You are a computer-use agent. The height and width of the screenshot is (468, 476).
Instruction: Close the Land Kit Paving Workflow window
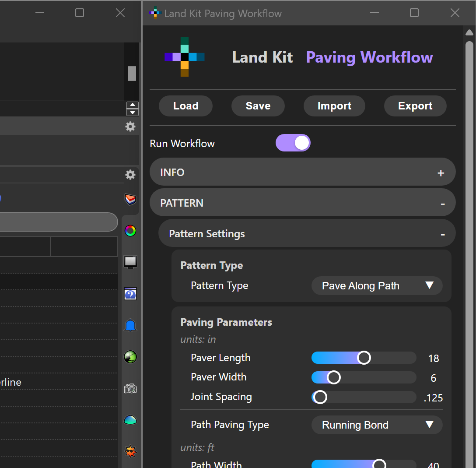(x=455, y=13)
